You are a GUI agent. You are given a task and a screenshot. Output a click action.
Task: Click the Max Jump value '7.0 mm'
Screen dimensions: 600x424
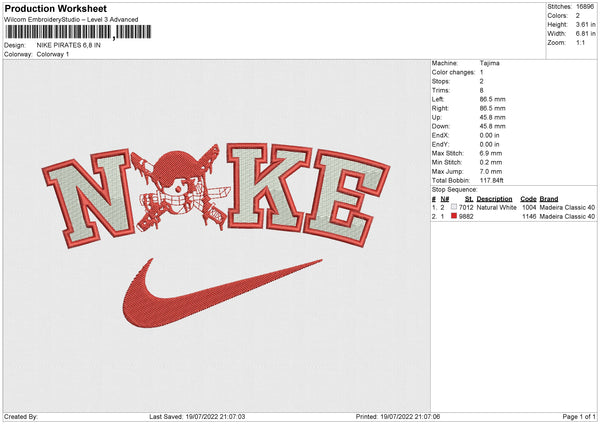(491, 171)
